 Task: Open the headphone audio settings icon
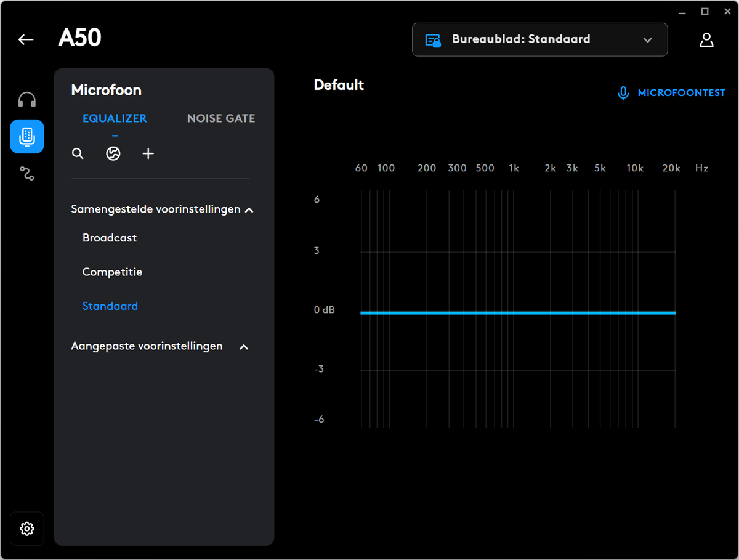pyautogui.click(x=27, y=100)
